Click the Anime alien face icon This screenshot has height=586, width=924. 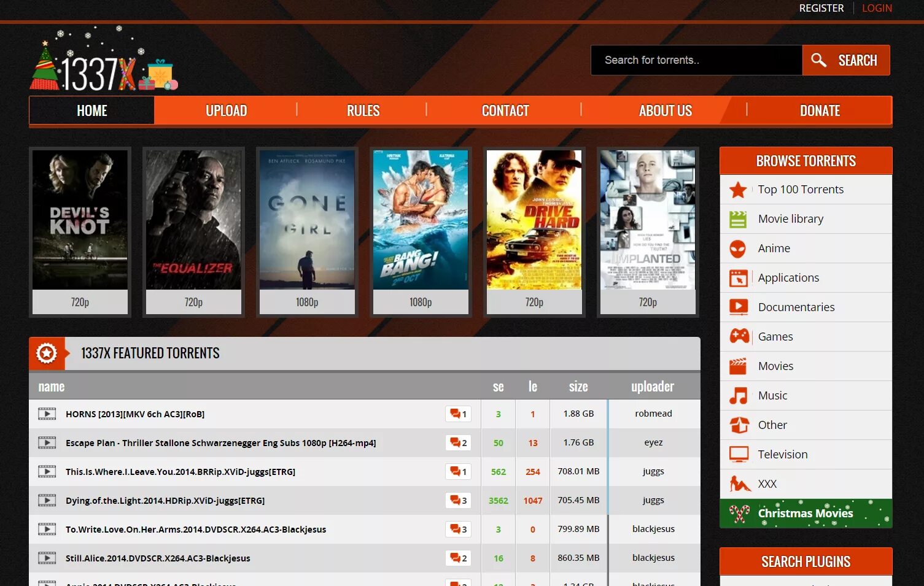tap(738, 249)
